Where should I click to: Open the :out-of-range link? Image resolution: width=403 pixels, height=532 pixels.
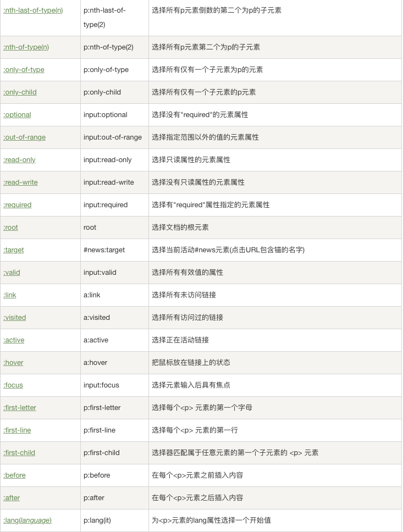[24, 137]
